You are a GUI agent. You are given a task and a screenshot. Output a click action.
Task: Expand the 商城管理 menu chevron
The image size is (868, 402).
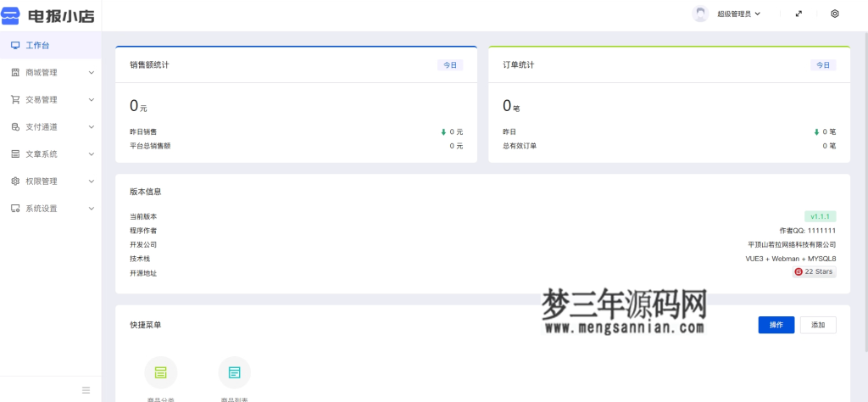[92, 73]
